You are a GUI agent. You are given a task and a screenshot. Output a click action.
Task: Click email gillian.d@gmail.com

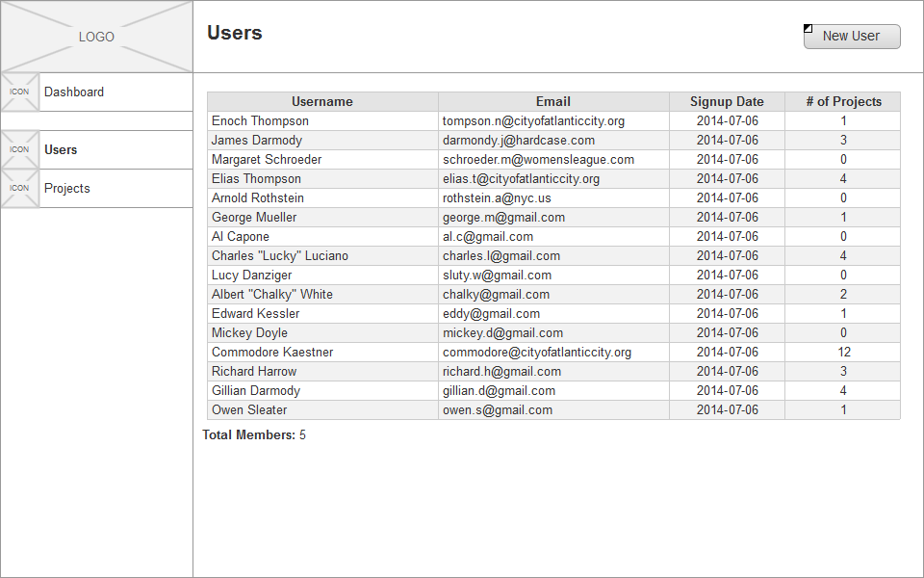tap(500, 390)
